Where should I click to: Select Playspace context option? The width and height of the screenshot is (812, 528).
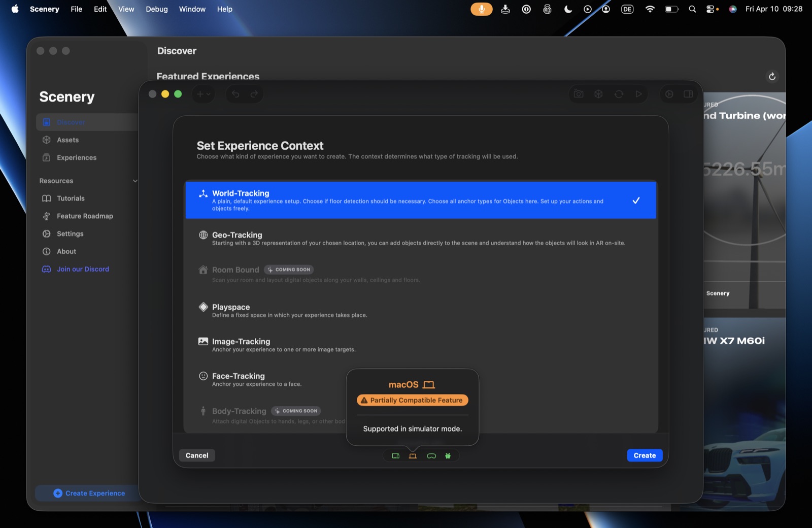click(x=421, y=311)
